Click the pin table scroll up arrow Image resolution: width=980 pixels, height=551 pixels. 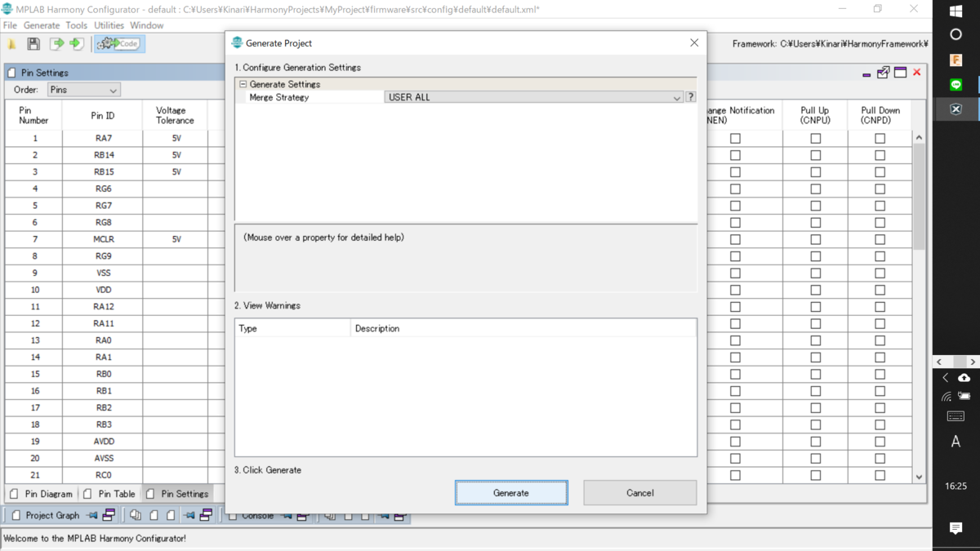click(919, 138)
